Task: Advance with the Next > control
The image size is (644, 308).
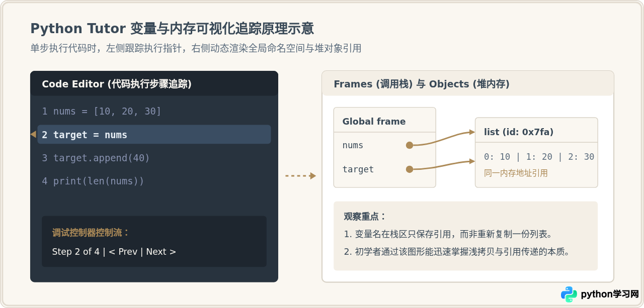Action: (x=161, y=252)
